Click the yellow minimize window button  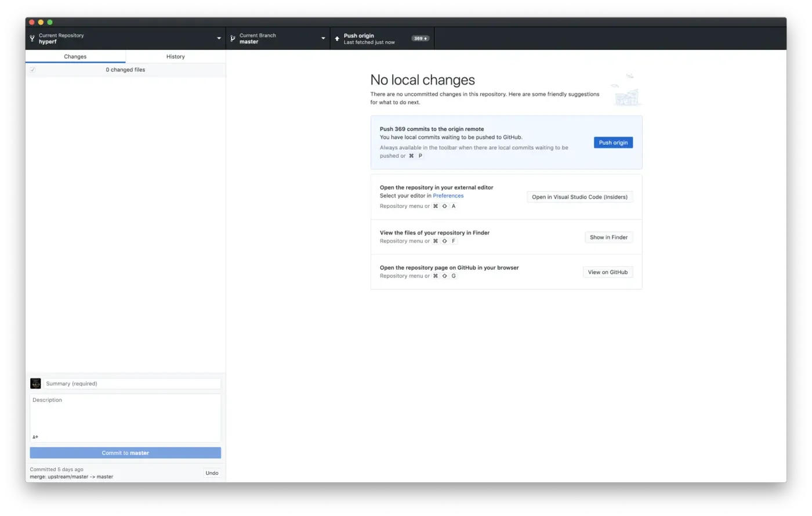pyautogui.click(x=41, y=22)
